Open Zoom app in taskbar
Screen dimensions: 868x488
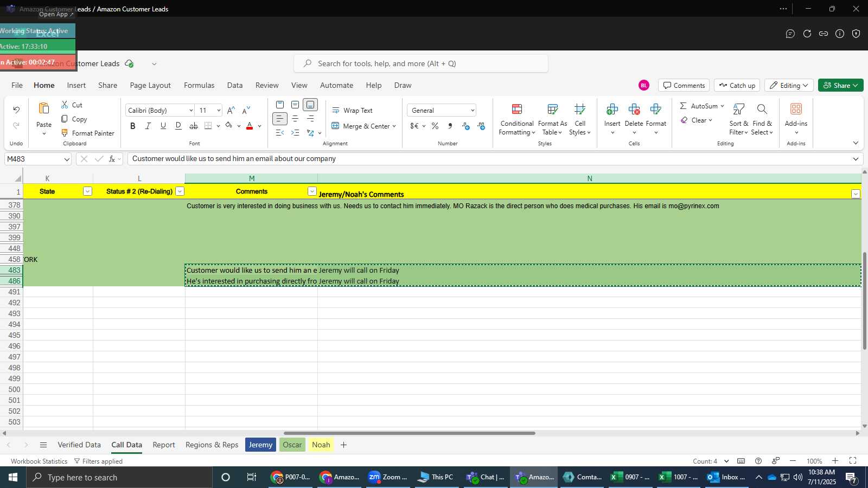(x=388, y=477)
